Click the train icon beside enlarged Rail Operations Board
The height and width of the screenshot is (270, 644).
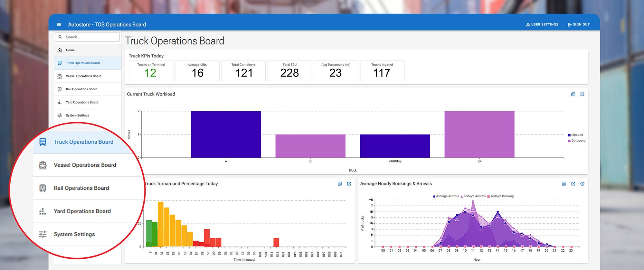(x=43, y=188)
